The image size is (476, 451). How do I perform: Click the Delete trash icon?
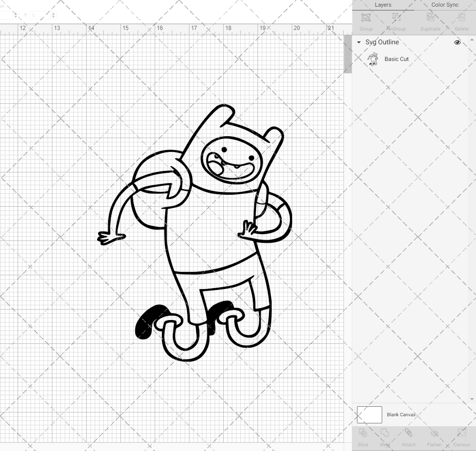461,20
